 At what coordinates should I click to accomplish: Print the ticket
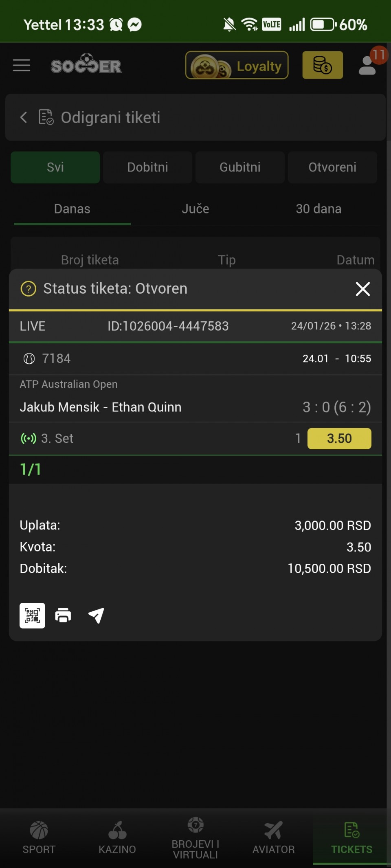[x=63, y=615]
